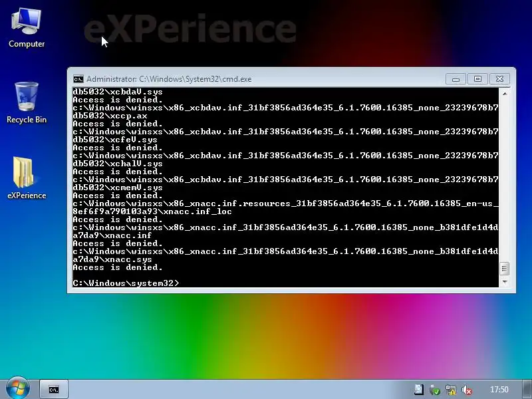The width and height of the screenshot is (532, 399).
Task: Click the line db5032\xccp.ax
Action: coord(110,116)
